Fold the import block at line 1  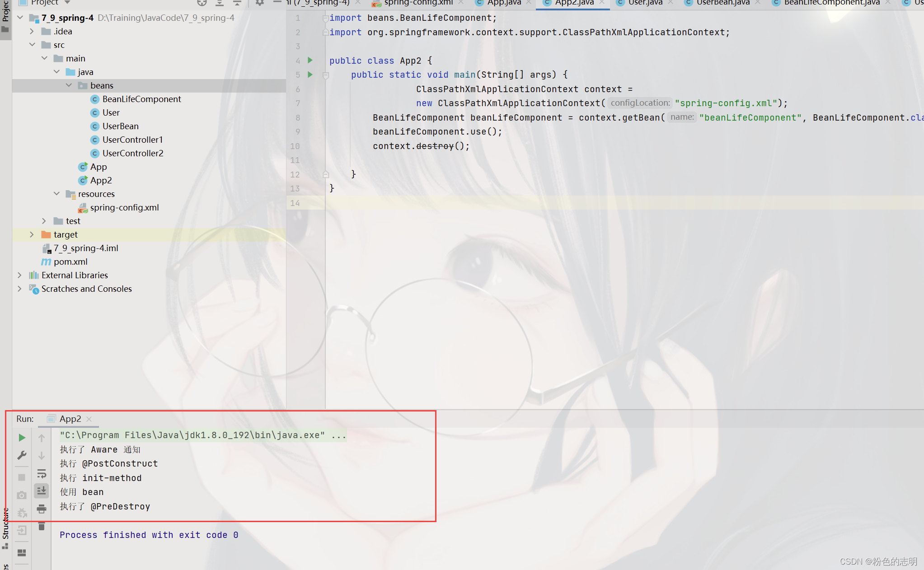(x=325, y=18)
